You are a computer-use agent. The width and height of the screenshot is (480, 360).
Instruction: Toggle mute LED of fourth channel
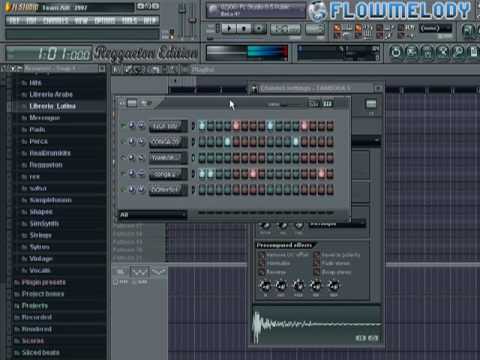coord(123,174)
